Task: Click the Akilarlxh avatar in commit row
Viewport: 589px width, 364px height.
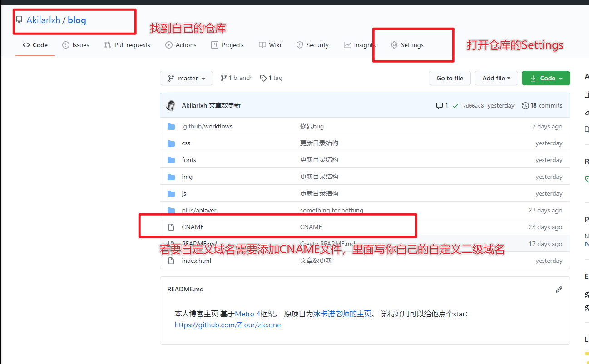Action: (171, 105)
